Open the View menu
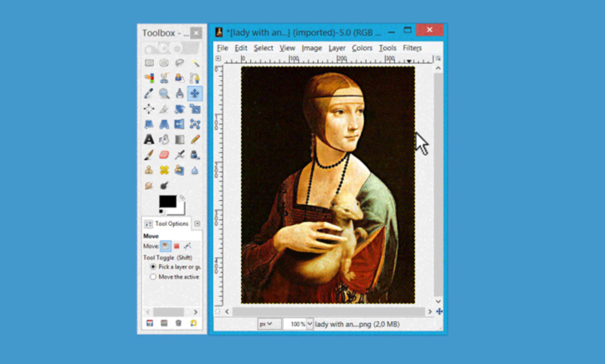This screenshot has height=364, width=605. pos(288,49)
